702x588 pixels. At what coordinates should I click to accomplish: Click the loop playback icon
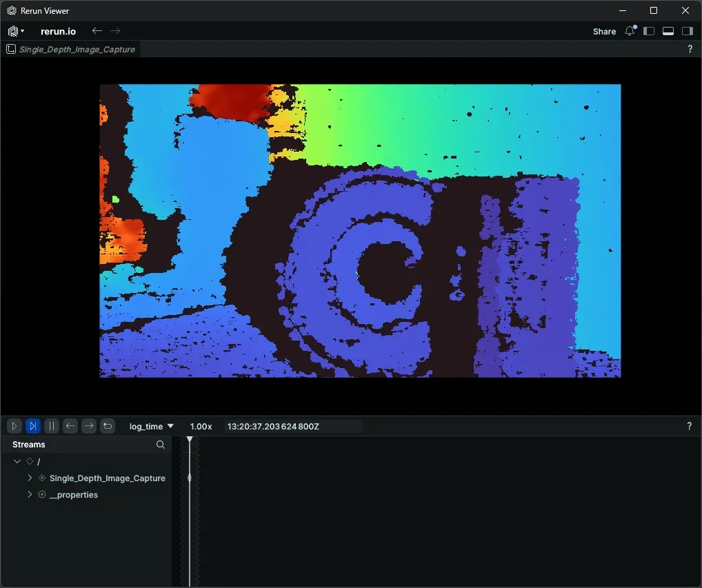coord(108,426)
